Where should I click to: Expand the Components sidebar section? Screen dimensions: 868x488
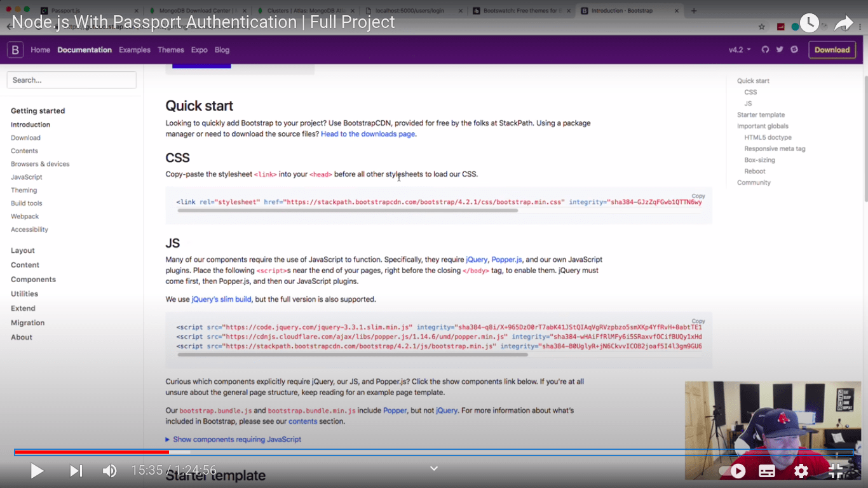point(33,280)
